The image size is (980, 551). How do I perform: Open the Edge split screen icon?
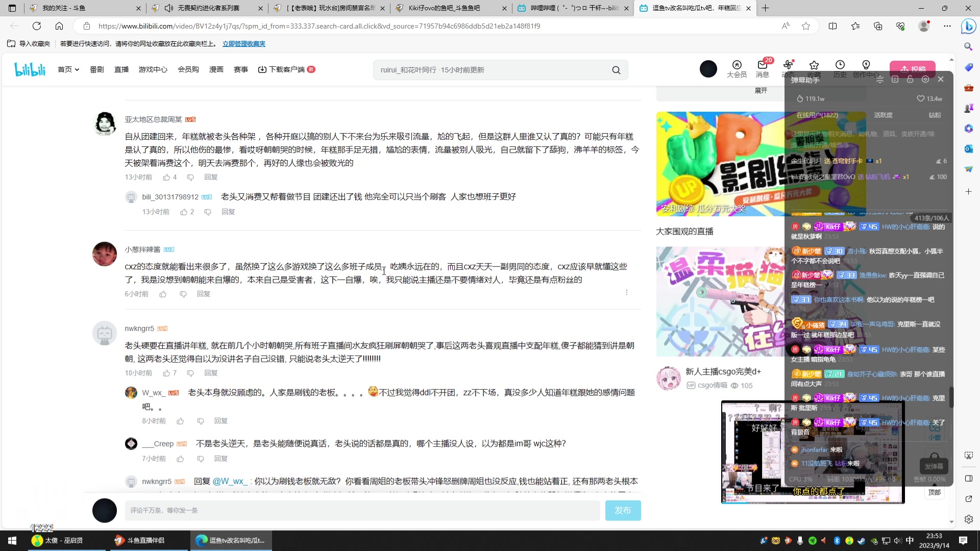[x=832, y=26]
